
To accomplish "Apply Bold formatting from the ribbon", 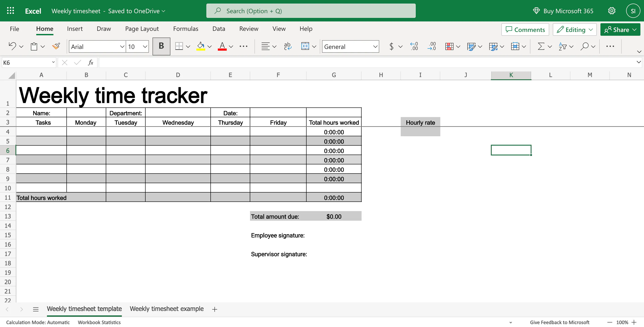I will tap(161, 46).
